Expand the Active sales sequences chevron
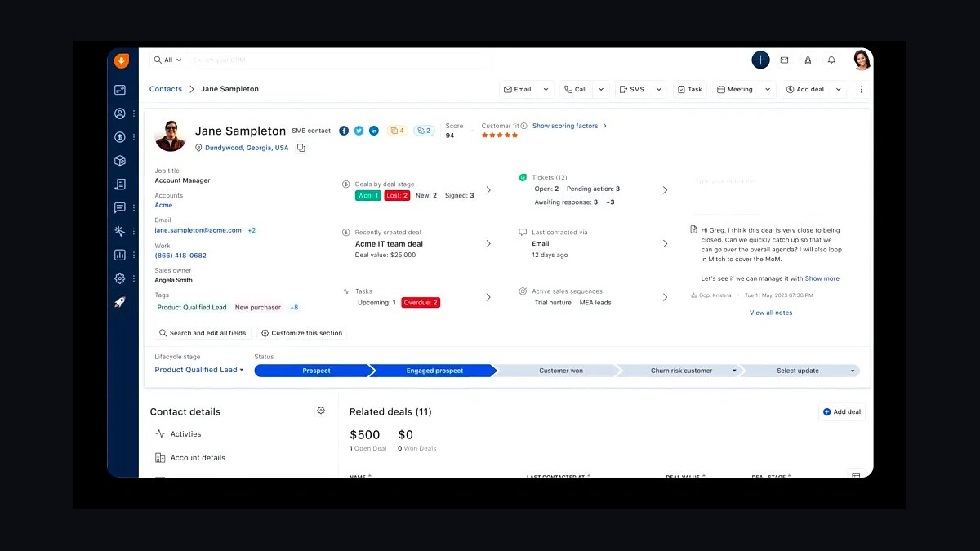The width and height of the screenshot is (980, 551). click(665, 297)
